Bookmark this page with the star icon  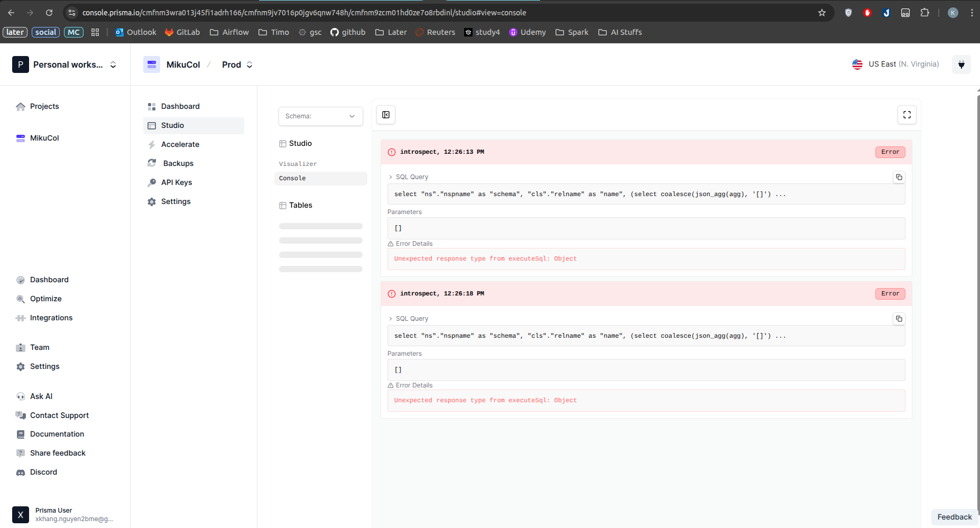[821, 13]
